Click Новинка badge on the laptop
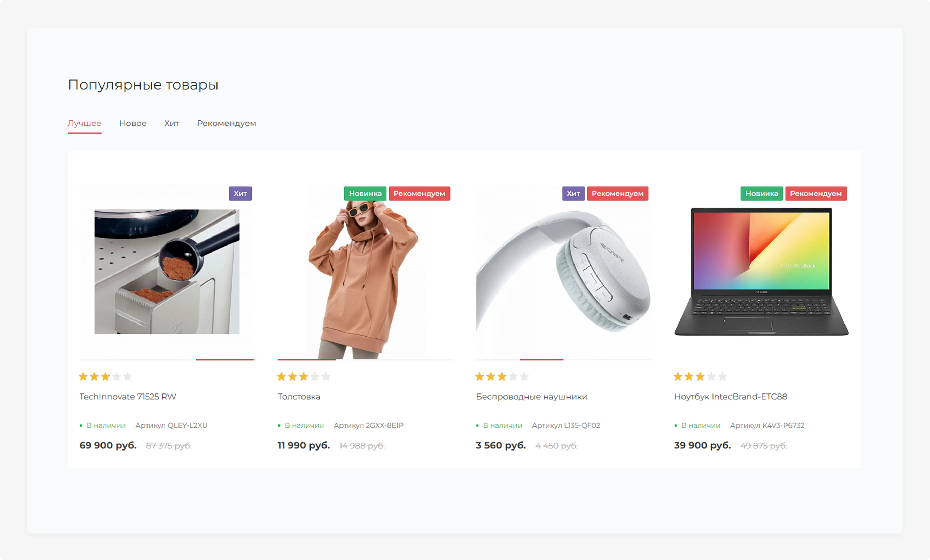The height and width of the screenshot is (560, 930). [762, 193]
